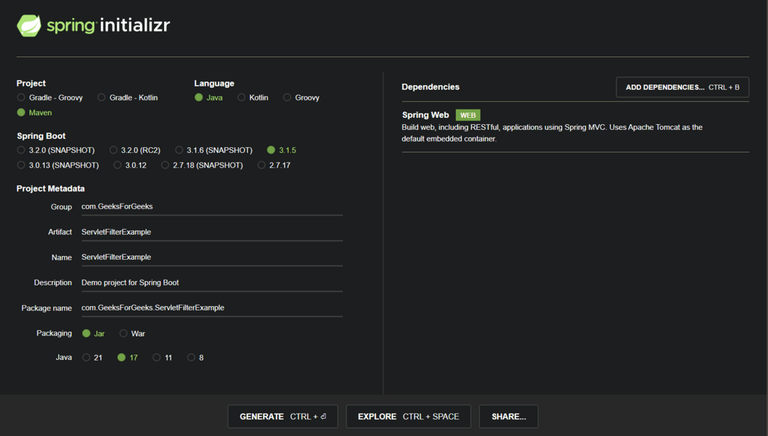Select Spring Boot 2.7.18 (SNAPSHOT)
This screenshot has height=436, width=768.
202,165
